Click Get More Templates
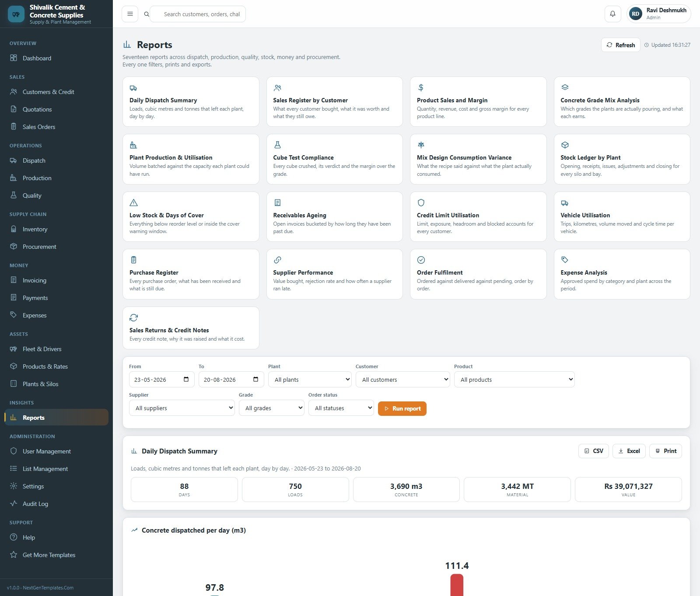The image size is (700, 596). click(x=56, y=555)
